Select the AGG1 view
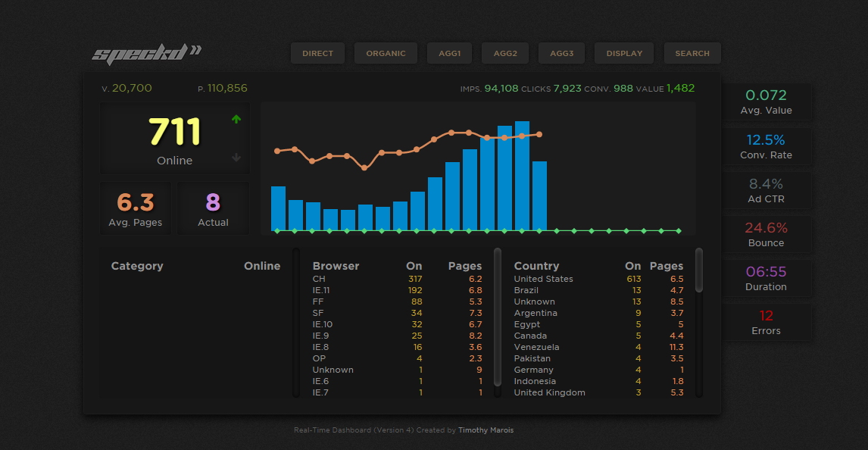This screenshot has height=450, width=868. [x=449, y=53]
